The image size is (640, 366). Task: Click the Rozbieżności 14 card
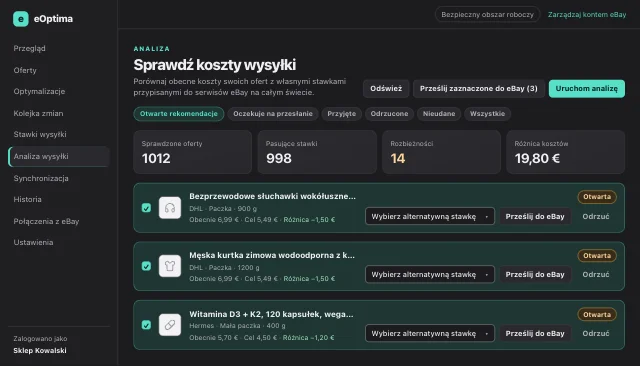pyautogui.click(x=441, y=152)
